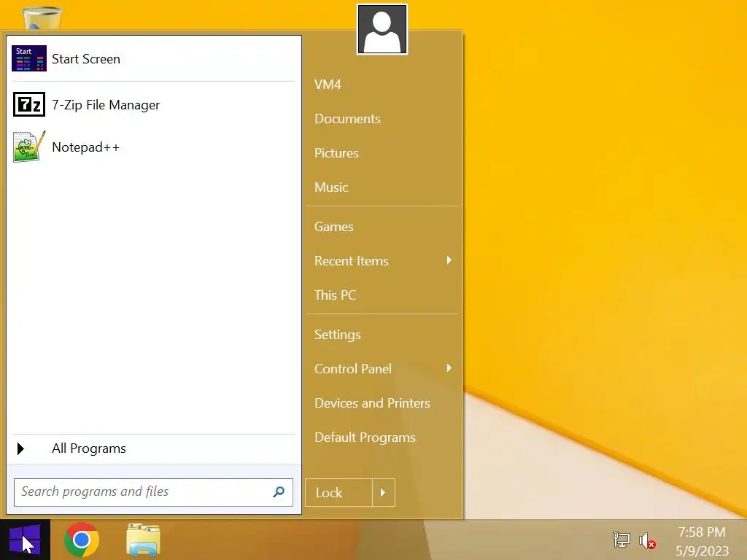
Task: Click the Windows Start button
Action: (25, 540)
